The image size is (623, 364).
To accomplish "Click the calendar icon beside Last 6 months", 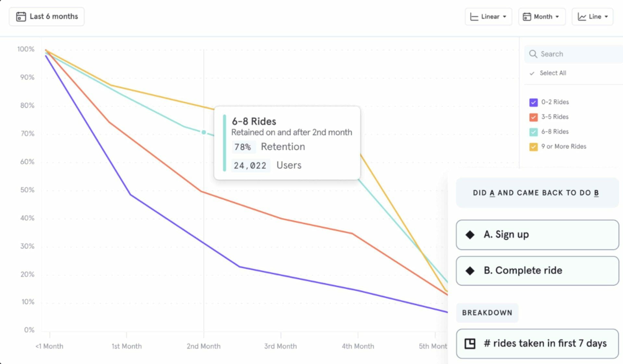I will [x=21, y=17].
